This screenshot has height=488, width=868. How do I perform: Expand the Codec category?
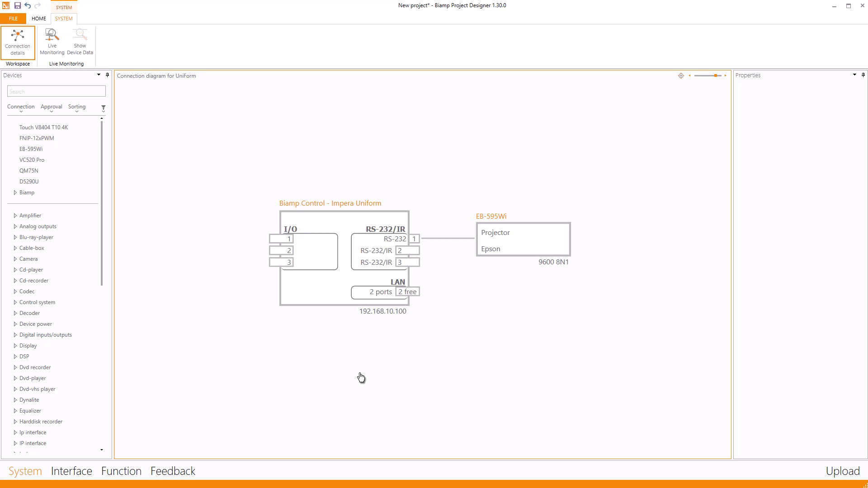(15, 291)
